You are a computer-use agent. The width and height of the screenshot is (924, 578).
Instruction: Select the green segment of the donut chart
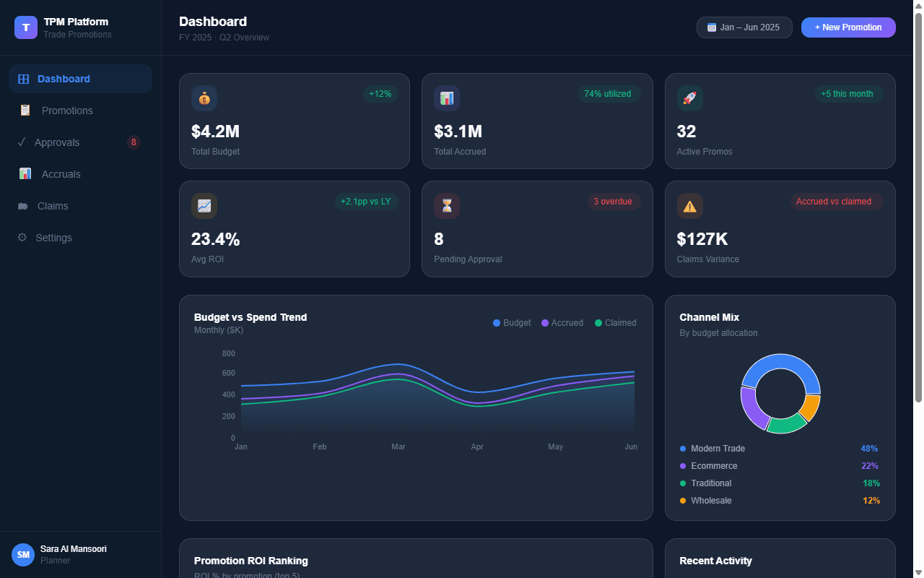click(x=787, y=425)
